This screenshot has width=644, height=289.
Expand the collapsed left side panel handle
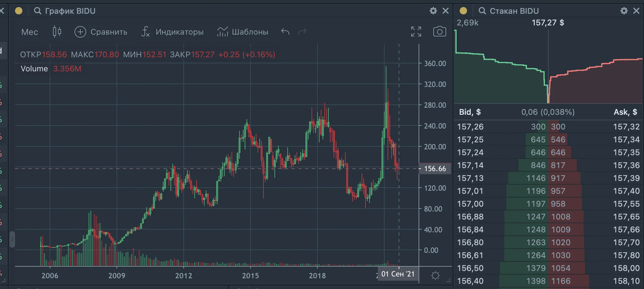pyautogui.click(x=12, y=239)
